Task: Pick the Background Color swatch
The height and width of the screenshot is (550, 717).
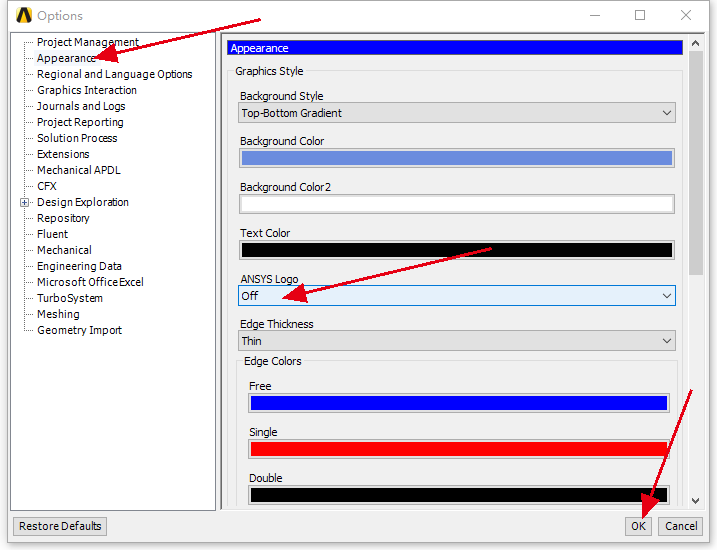Action: 457,158
